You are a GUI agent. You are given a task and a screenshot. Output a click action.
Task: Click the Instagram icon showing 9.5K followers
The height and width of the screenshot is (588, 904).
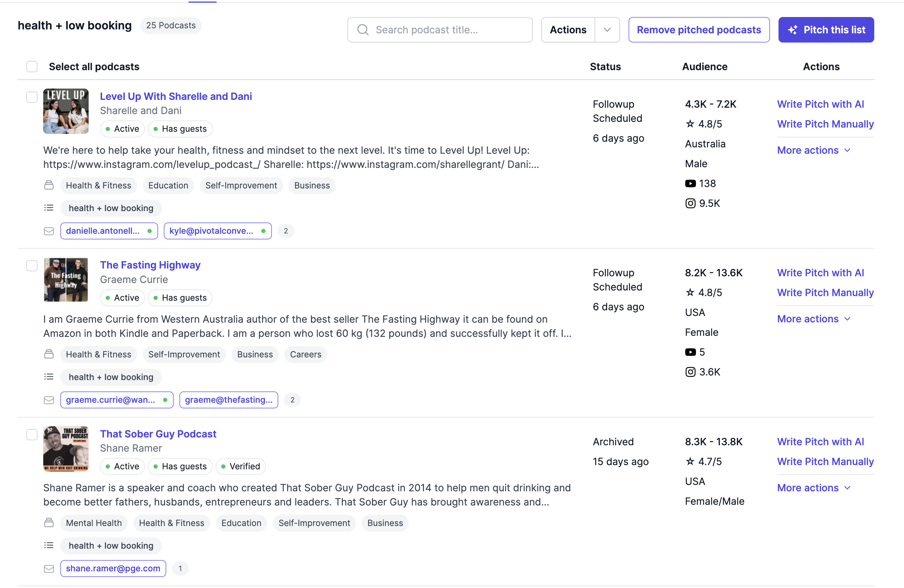click(x=691, y=203)
